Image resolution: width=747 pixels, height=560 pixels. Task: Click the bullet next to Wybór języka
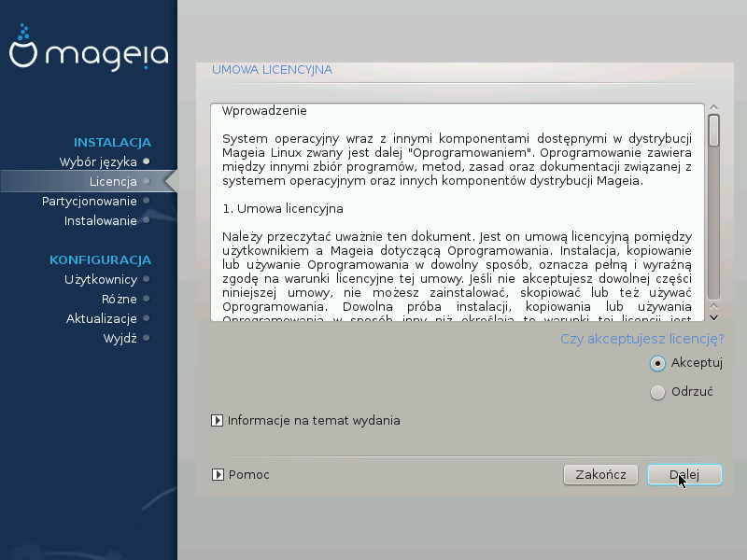[x=147, y=161]
